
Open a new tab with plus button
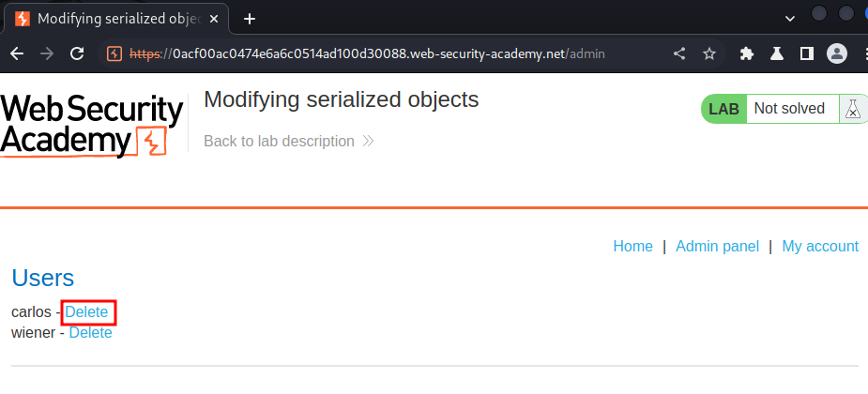pos(250,18)
